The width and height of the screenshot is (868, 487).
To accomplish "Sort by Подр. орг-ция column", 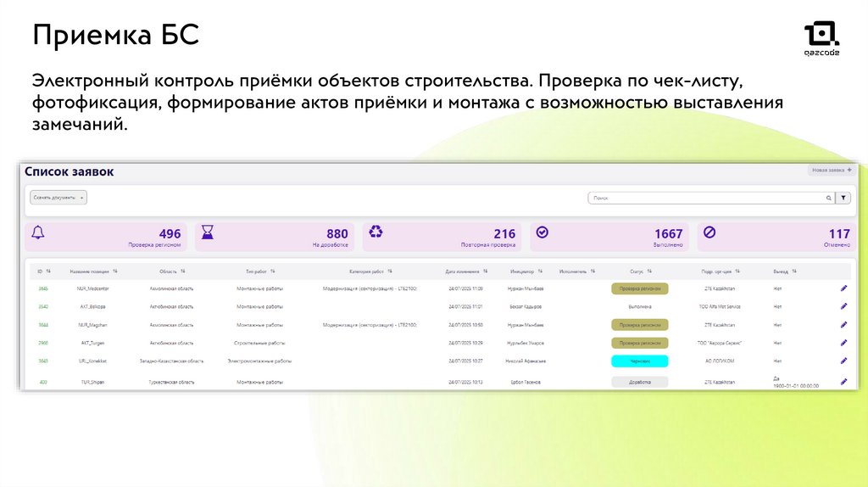I will click(737, 271).
